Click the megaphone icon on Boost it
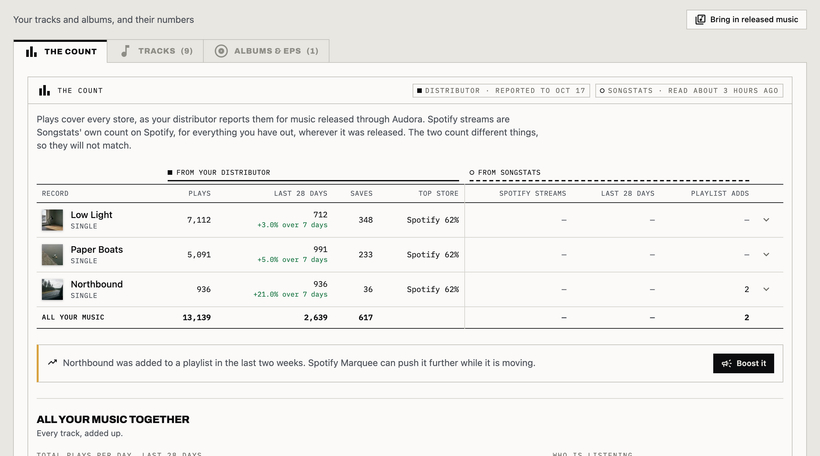 (726, 363)
